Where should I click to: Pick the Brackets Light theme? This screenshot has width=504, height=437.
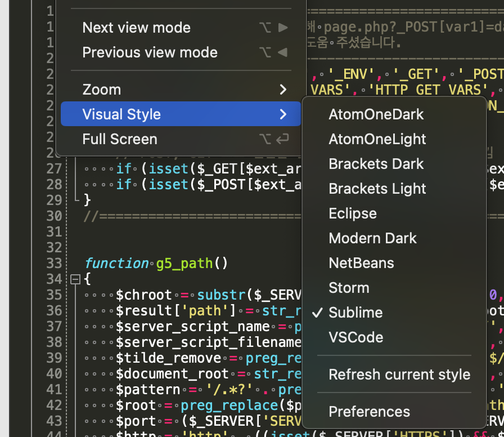pyautogui.click(x=377, y=189)
